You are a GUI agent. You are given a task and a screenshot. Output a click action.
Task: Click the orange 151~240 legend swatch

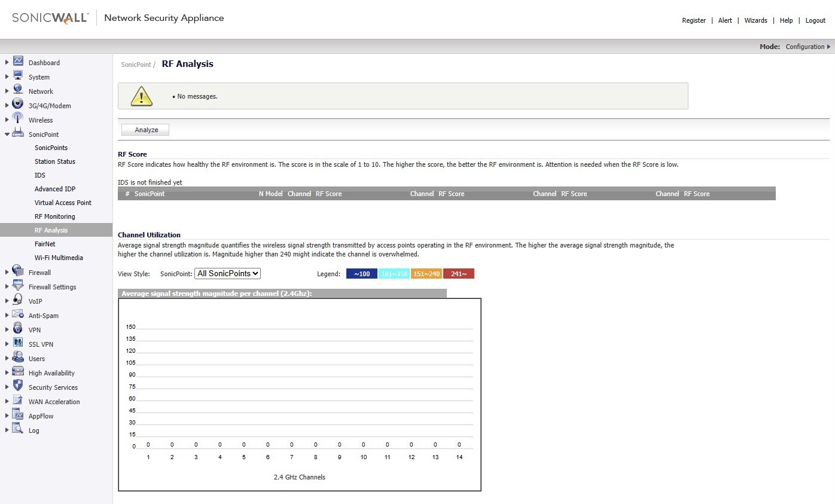[426, 274]
